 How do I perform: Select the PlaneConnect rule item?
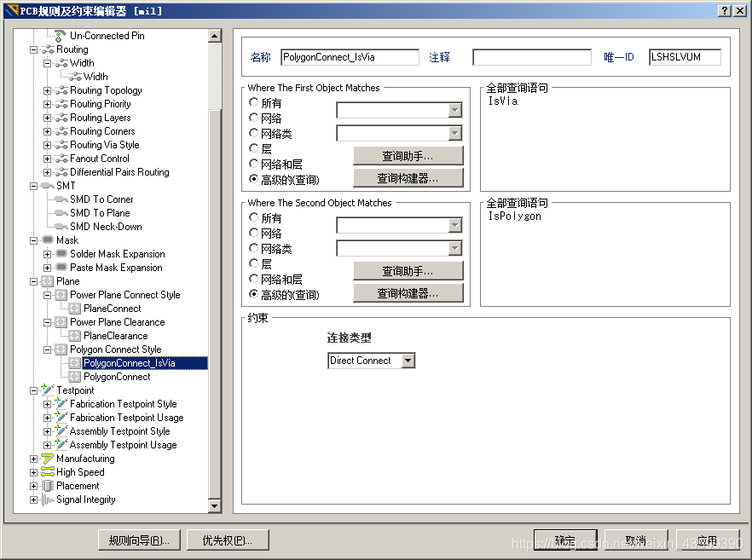click(112, 309)
